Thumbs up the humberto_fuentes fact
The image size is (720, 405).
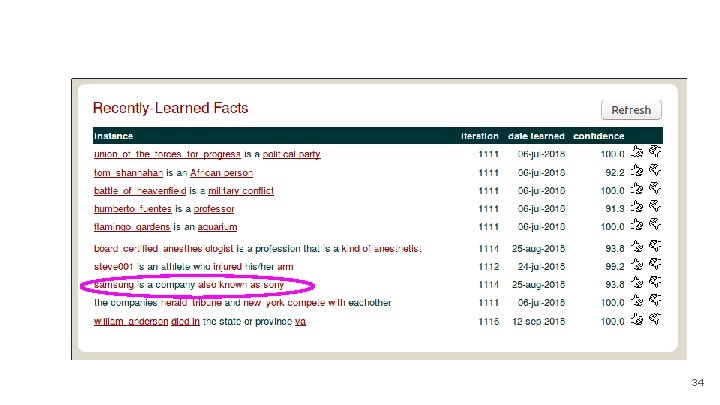click(x=637, y=207)
